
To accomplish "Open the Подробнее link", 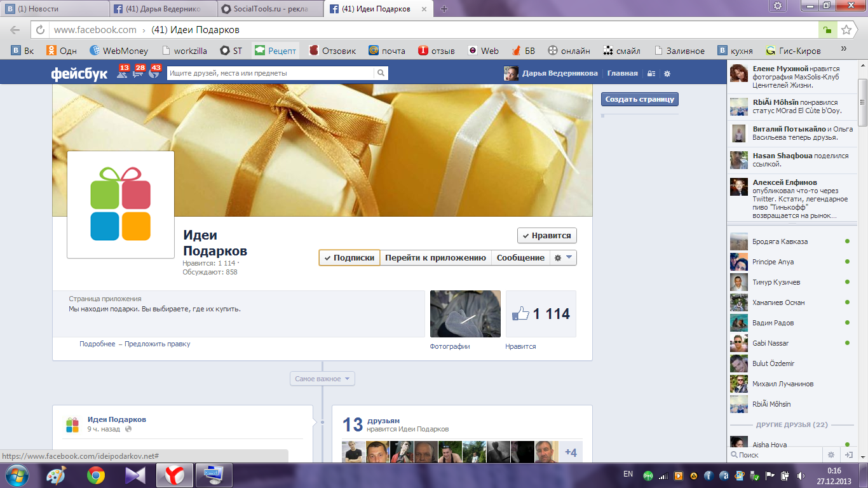I will click(x=97, y=344).
